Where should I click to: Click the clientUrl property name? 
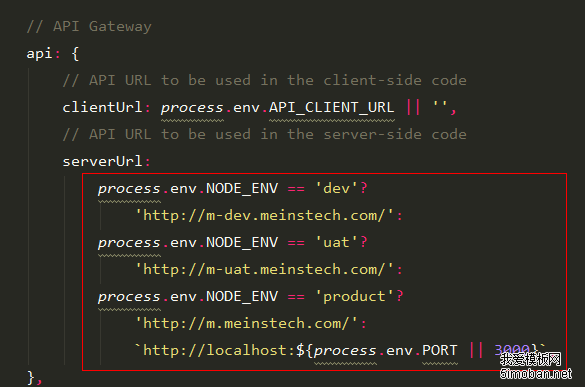click(102, 107)
